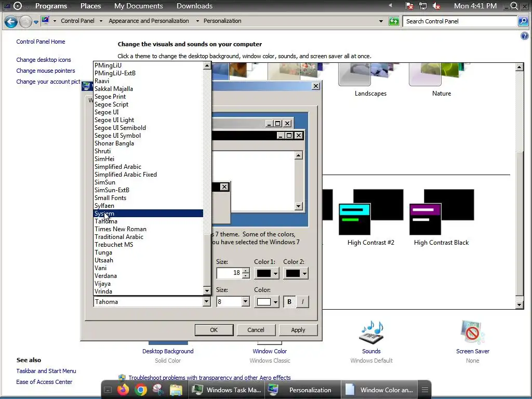Click the muted volume tray icon

[x=436, y=6]
